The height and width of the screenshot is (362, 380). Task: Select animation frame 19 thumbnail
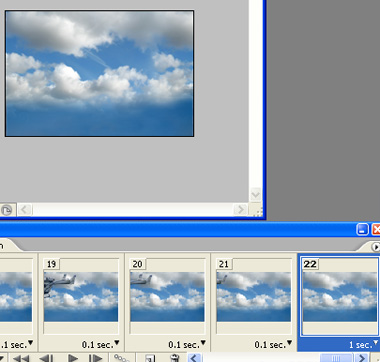pos(81,296)
